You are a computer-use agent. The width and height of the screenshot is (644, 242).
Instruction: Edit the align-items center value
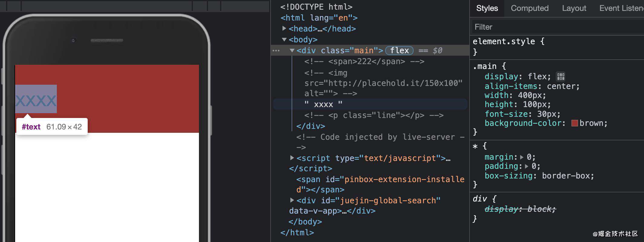(561, 86)
